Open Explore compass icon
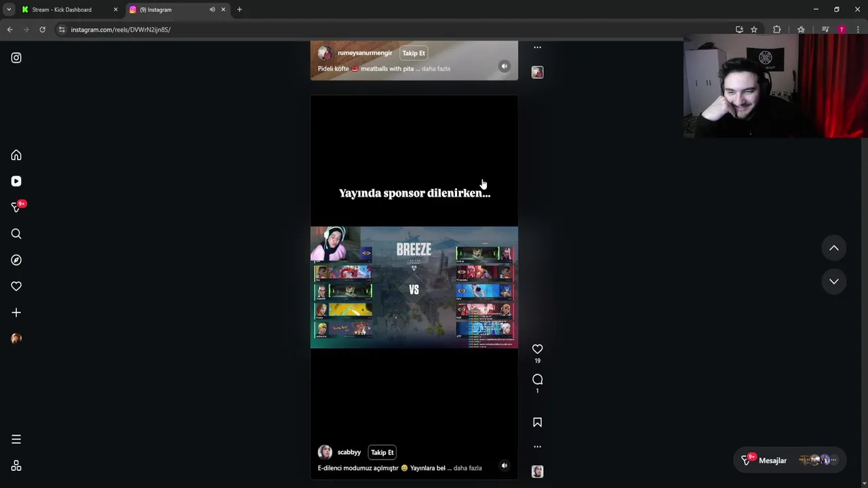This screenshot has width=868, height=488. coord(16,260)
